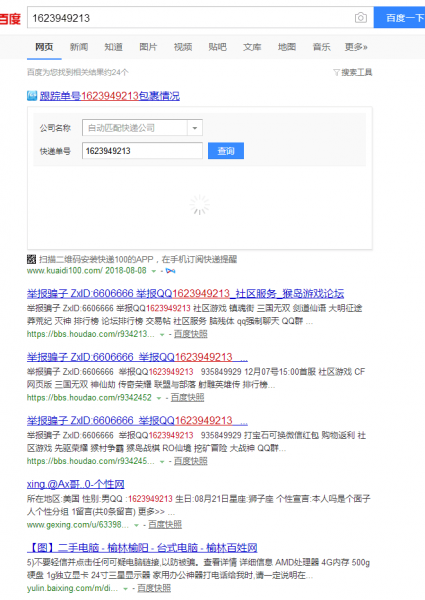Expand arrow beside bbs.houdao.com/r934245 URL
Image resolution: width=425 pixels, height=600 pixels.
[162, 462]
